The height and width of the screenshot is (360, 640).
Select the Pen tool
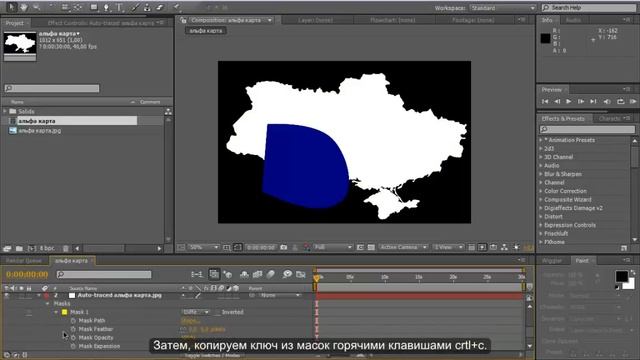click(x=107, y=7)
